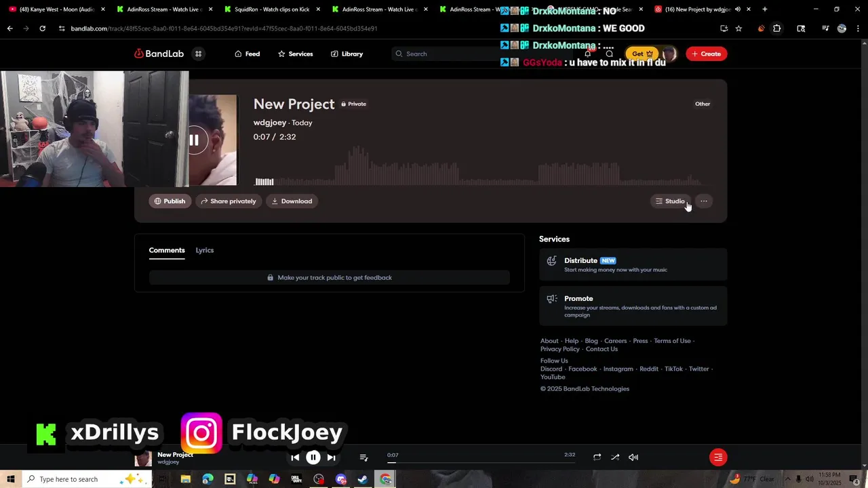Viewport: 868px width, 488px height.
Task: Click the Publish button
Action: pos(170,201)
